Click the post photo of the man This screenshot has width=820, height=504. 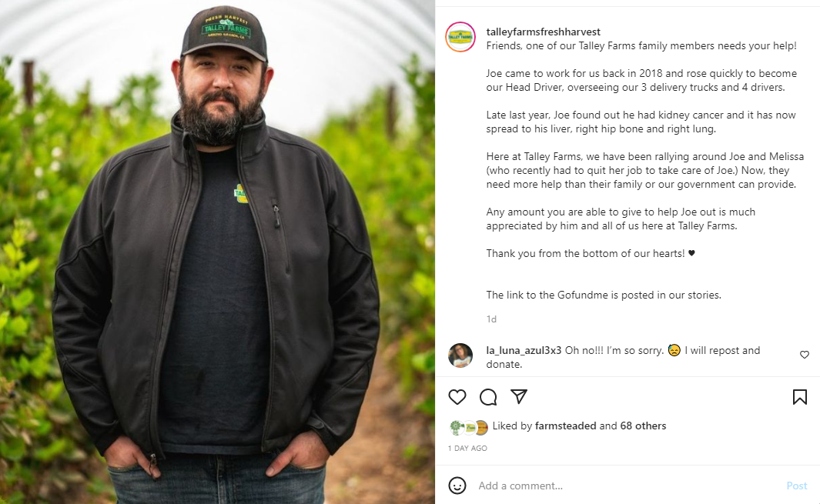217,292
